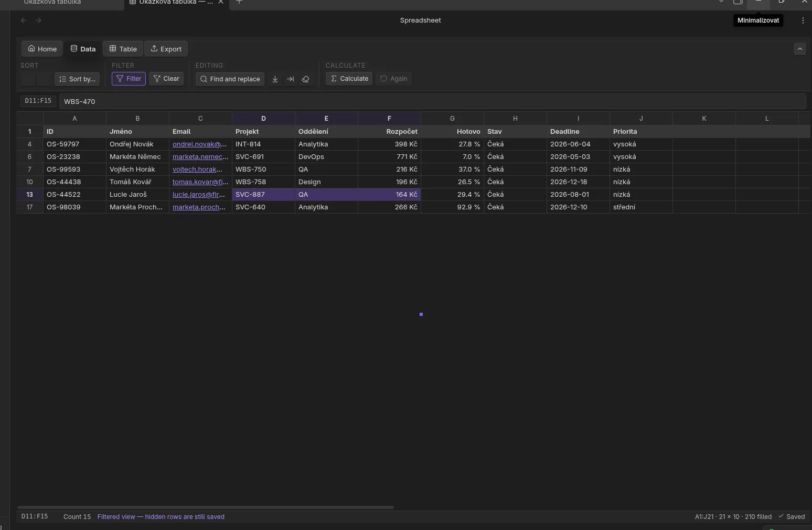The width and height of the screenshot is (812, 530).
Task: Open the Table ribbon tab
Action: click(123, 49)
